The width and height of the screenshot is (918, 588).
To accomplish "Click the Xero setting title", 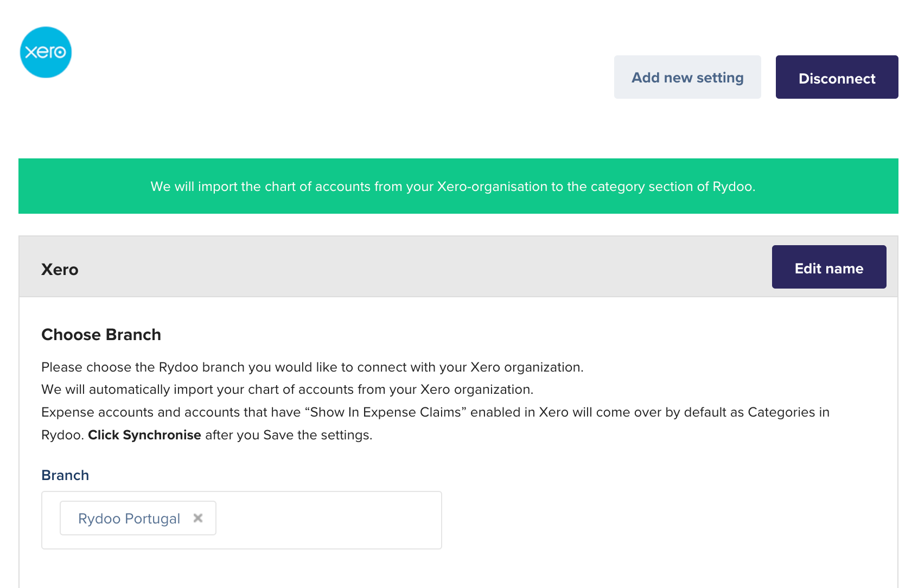I will click(60, 270).
